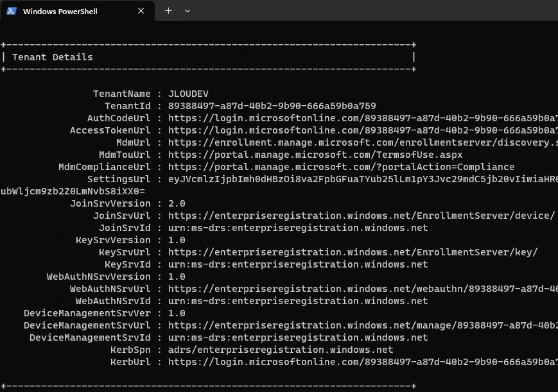The height and width of the screenshot is (392, 558).
Task: Click the Tenant Details header text
Action: point(52,57)
